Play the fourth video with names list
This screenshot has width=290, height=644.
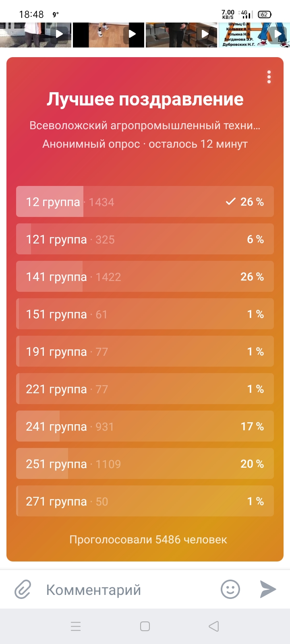pyautogui.click(x=278, y=34)
